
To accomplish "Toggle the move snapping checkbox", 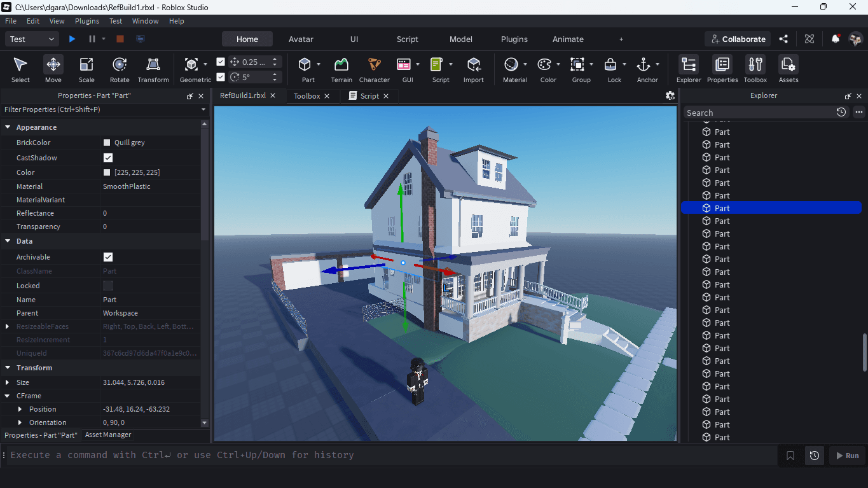I will pos(221,62).
